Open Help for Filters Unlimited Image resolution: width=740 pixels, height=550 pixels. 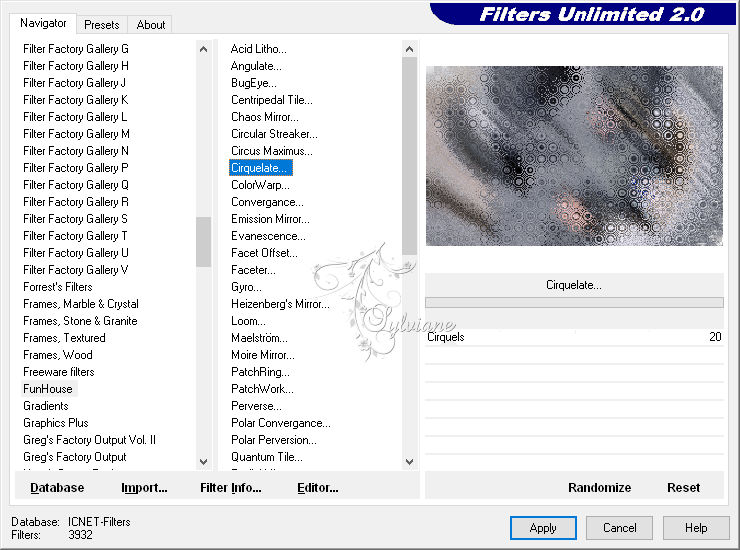(x=696, y=528)
